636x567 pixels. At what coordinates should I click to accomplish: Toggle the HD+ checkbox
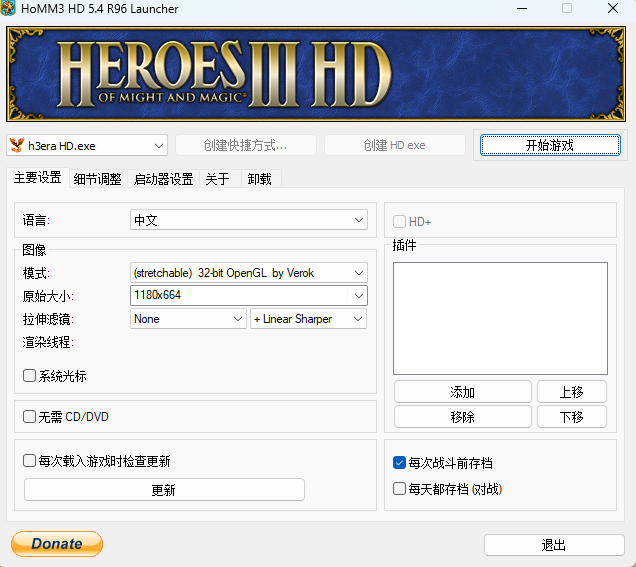[400, 222]
